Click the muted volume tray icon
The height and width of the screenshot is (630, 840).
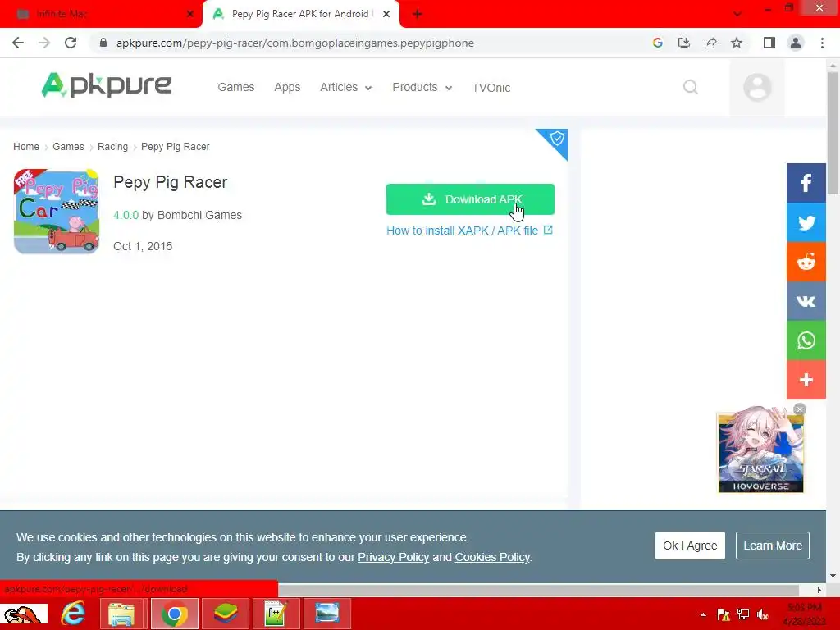[x=763, y=614]
